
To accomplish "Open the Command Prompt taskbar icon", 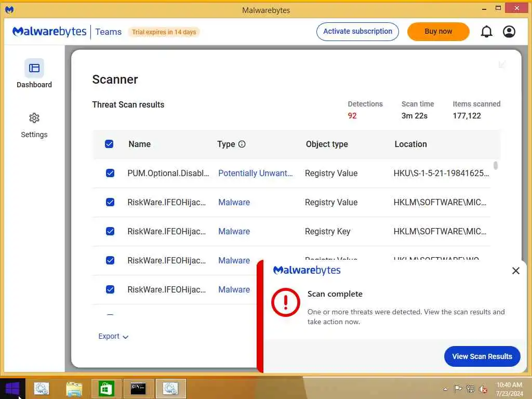I will pyautogui.click(x=138, y=389).
